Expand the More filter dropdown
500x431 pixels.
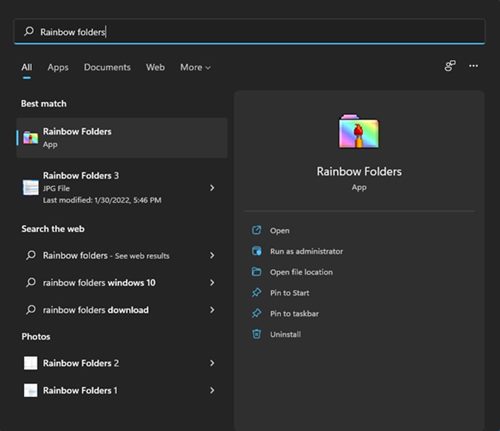pyautogui.click(x=195, y=67)
